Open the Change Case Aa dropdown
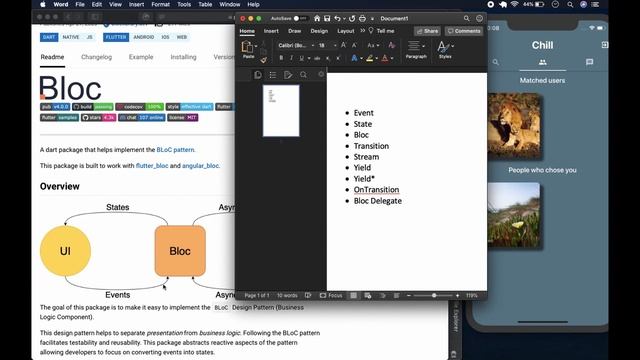Viewport: 640px width, 360px height. click(x=373, y=45)
